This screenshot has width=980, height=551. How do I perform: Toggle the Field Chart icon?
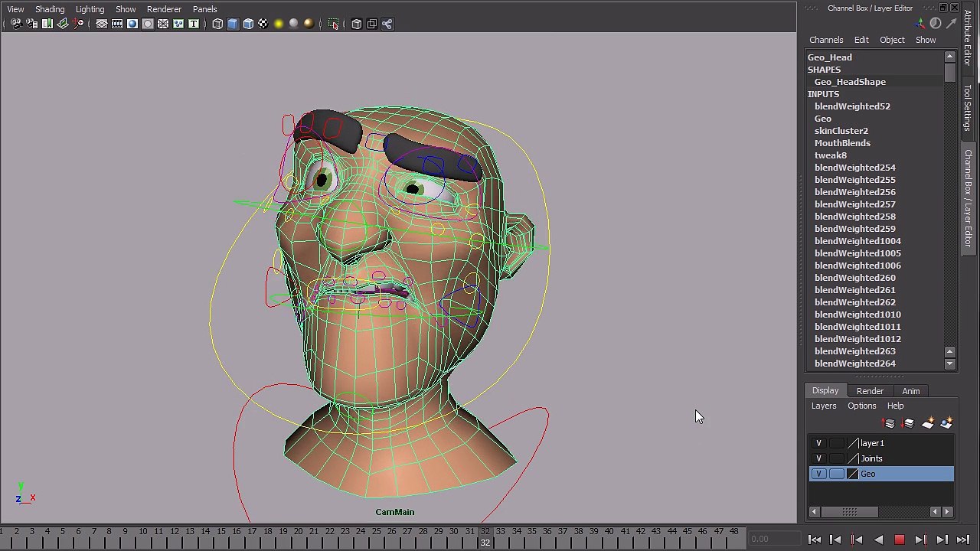[x=163, y=24]
